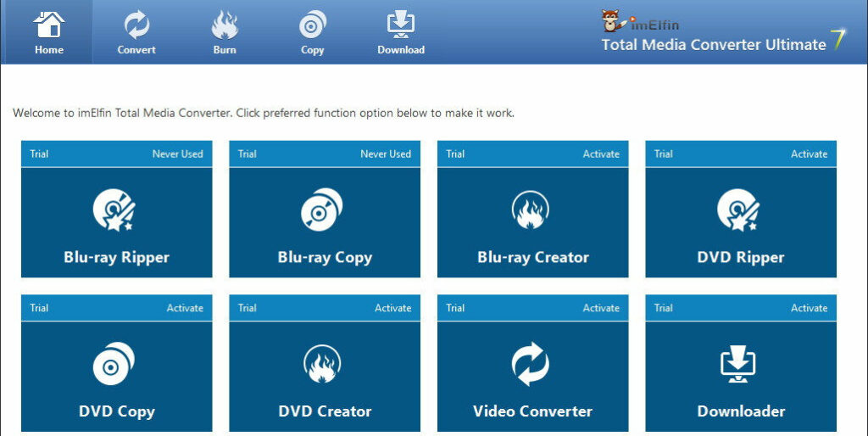This screenshot has height=436, width=868.
Task: Launch DVD Copy via its title text
Action: pos(116,411)
